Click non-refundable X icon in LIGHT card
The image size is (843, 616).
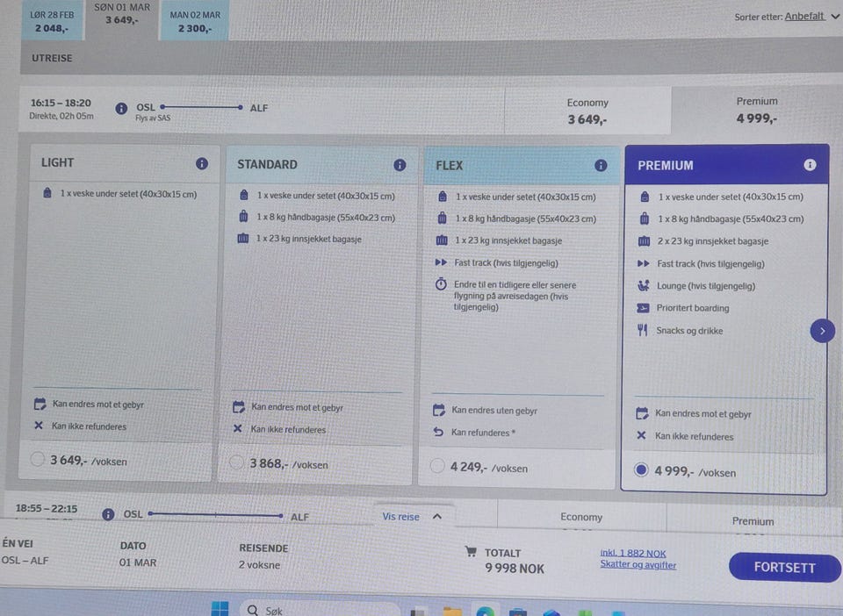[x=39, y=426]
